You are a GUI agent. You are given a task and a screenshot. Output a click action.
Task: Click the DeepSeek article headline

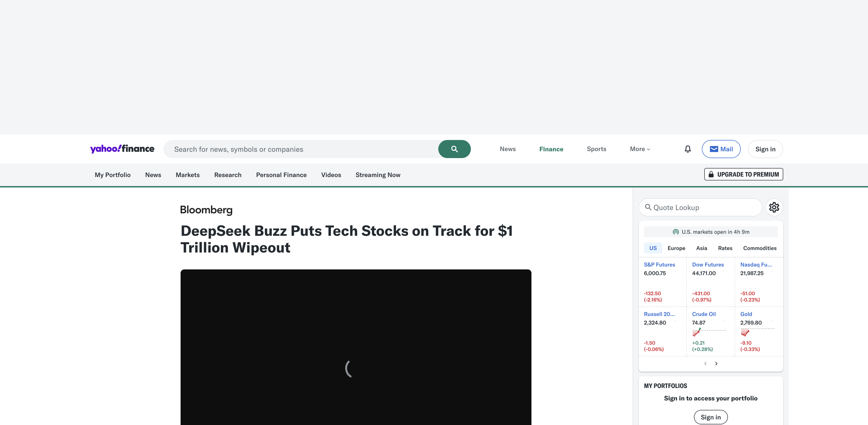(346, 239)
